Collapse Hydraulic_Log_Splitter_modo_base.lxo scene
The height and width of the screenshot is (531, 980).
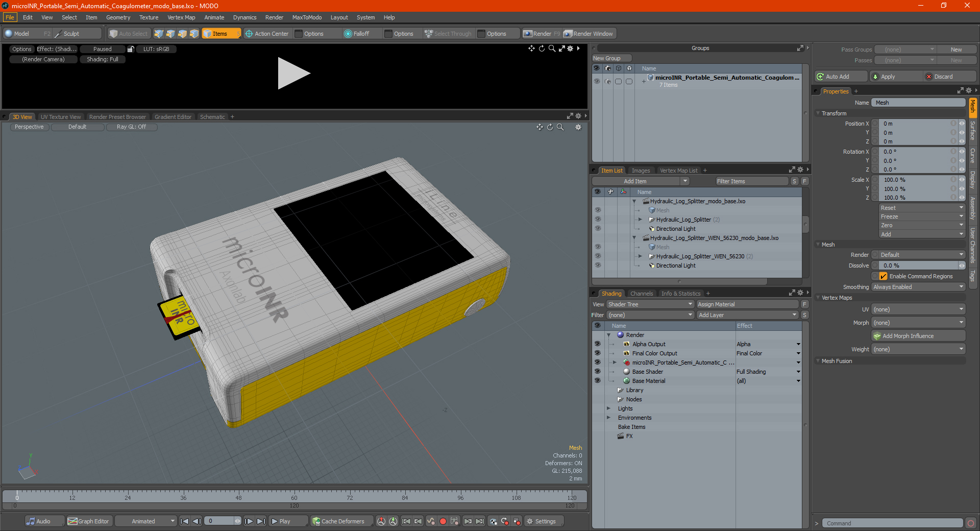pyautogui.click(x=634, y=201)
